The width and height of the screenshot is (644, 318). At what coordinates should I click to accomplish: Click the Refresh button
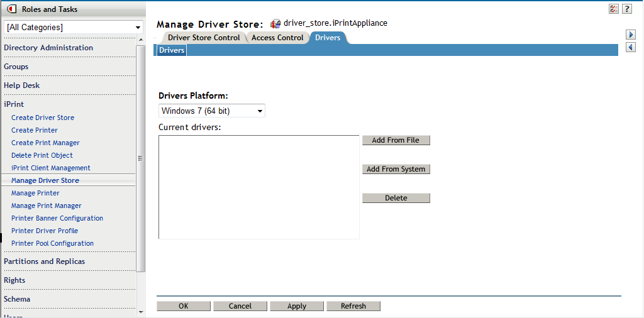coord(353,306)
